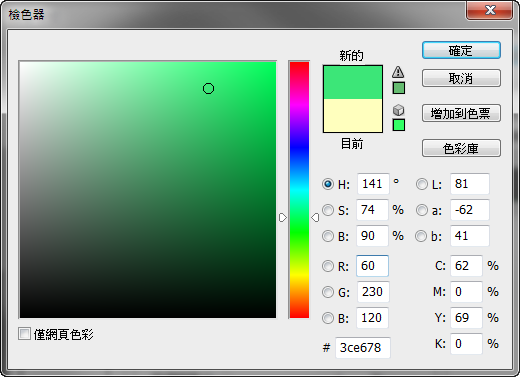Click the hue slider strip
The height and width of the screenshot is (377, 520).
pyautogui.click(x=299, y=190)
